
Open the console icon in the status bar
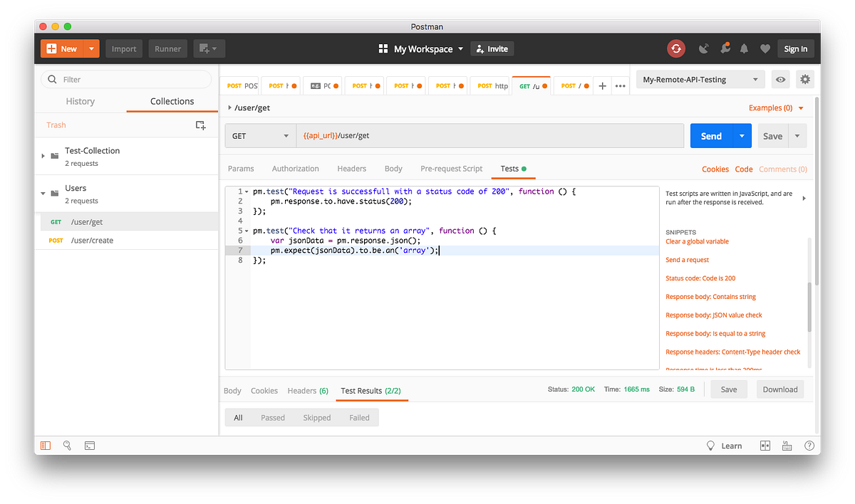click(89, 445)
